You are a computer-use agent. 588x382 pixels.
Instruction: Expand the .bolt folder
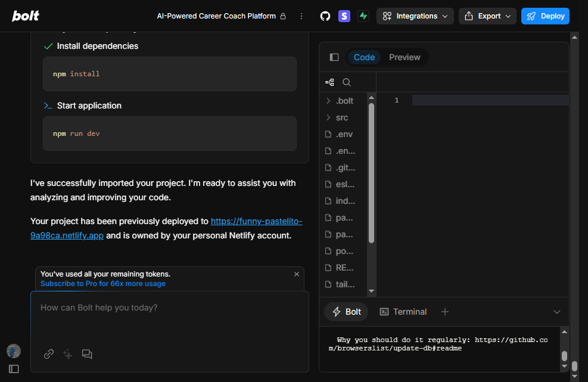[x=344, y=101]
